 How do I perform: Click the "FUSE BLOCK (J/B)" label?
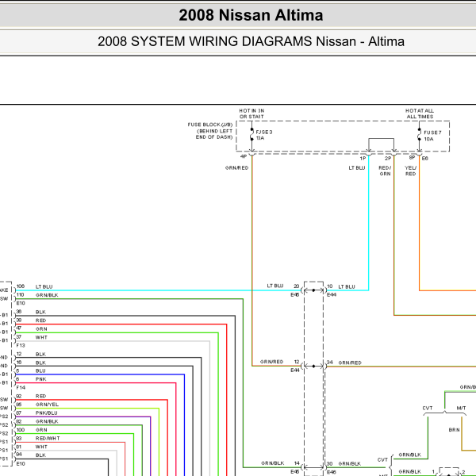click(210, 125)
